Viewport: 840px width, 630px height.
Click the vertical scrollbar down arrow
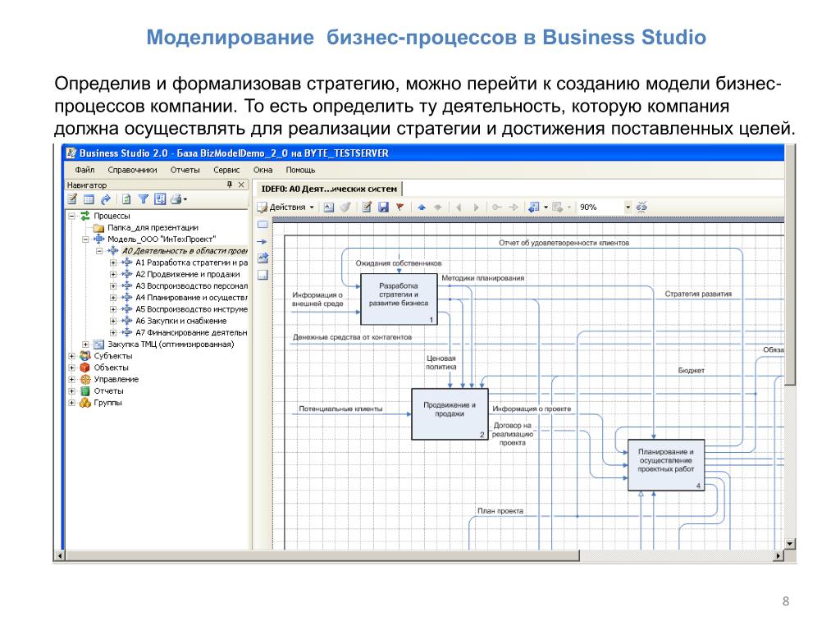[x=790, y=544]
